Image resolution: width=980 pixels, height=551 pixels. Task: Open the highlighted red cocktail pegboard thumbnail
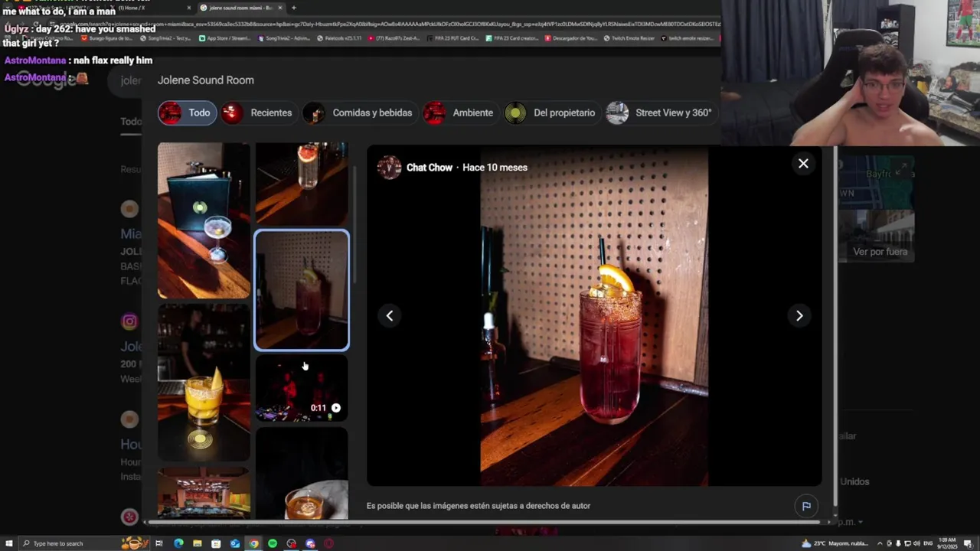(302, 290)
